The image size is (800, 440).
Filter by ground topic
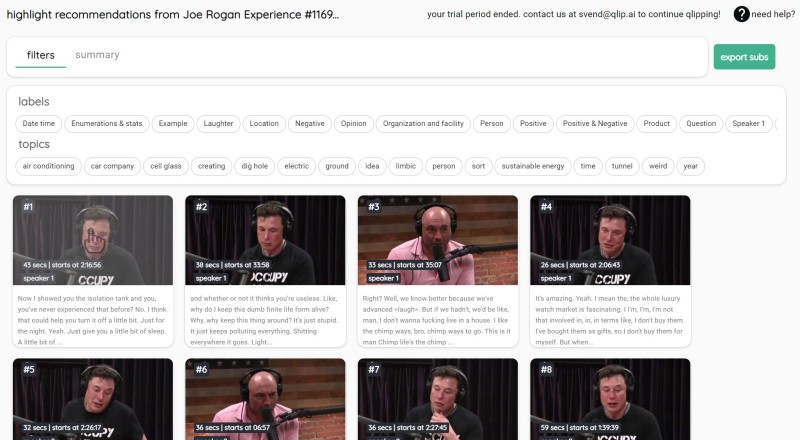coord(337,166)
